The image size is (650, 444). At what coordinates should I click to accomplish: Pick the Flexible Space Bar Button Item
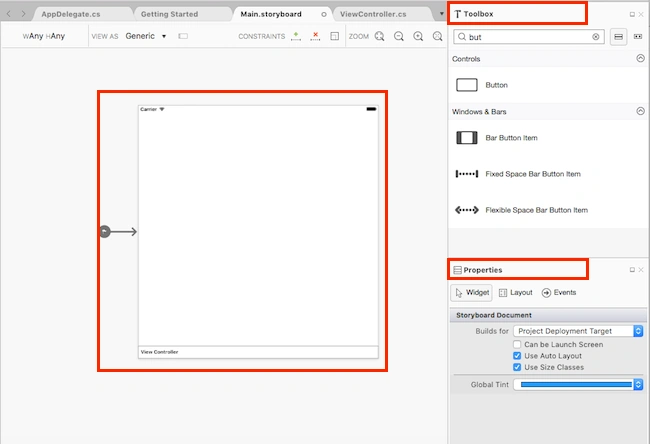coord(521,210)
